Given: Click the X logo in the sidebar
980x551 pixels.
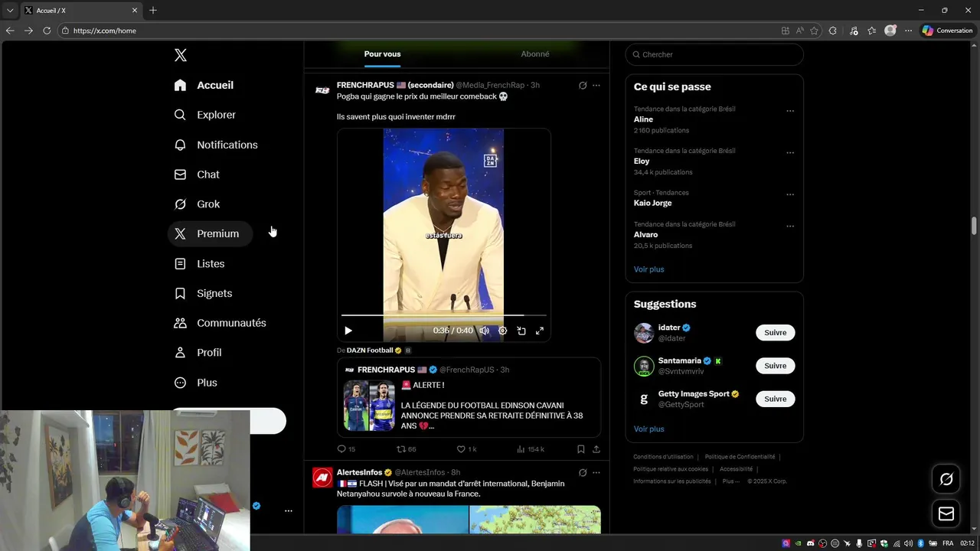Looking at the screenshot, I should (x=180, y=55).
